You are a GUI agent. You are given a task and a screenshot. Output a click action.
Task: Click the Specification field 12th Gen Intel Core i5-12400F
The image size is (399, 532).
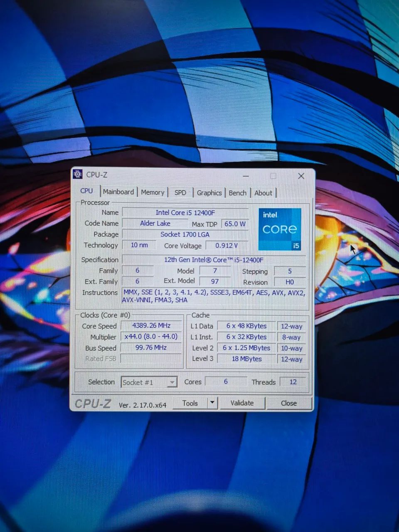click(214, 260)
